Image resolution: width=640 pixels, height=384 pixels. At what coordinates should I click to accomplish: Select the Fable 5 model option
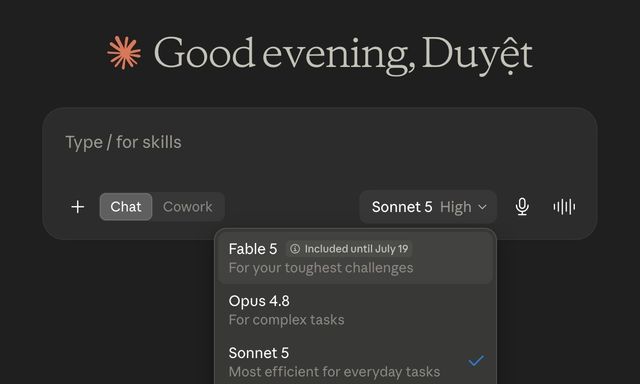pyautogui.click(x=355, y=258)
